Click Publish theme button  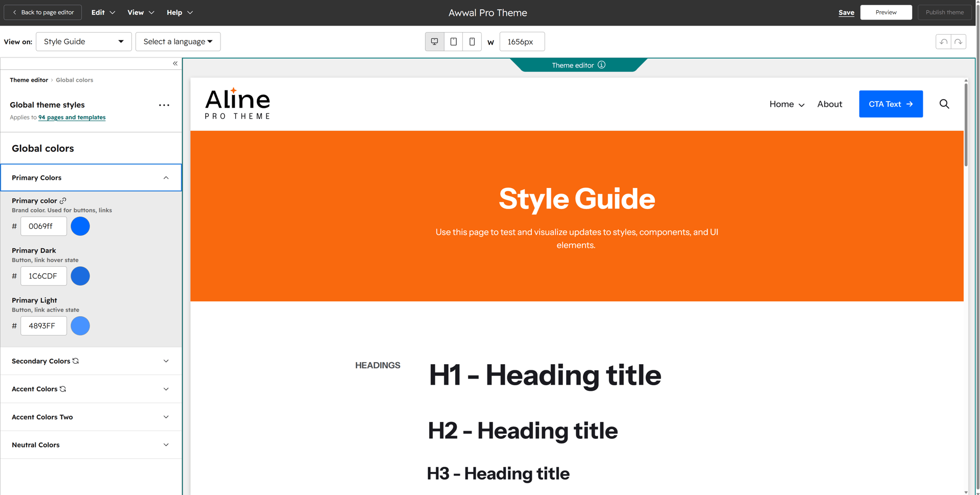(x=944, y=12)
